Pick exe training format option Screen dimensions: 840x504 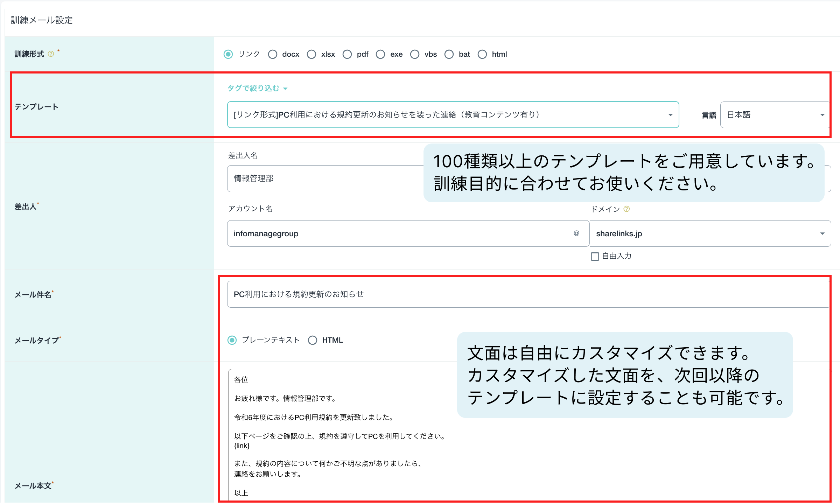click(380, 54)
